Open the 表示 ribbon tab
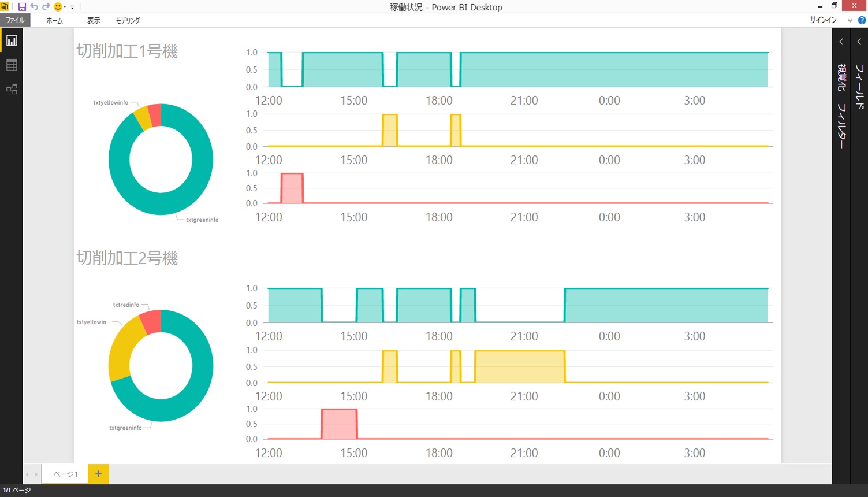 coord(94,20)
